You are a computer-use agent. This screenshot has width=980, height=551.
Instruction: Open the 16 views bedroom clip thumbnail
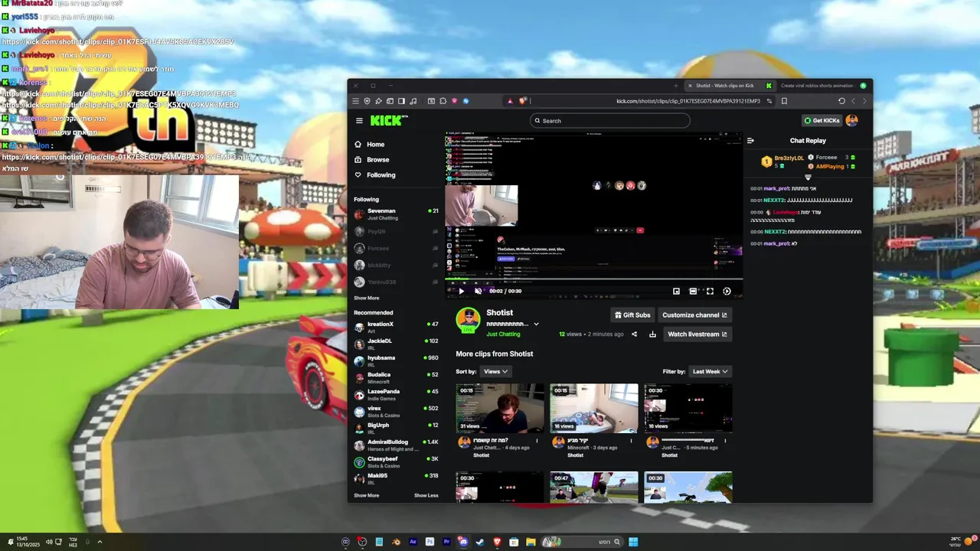(x=594, y=408)
